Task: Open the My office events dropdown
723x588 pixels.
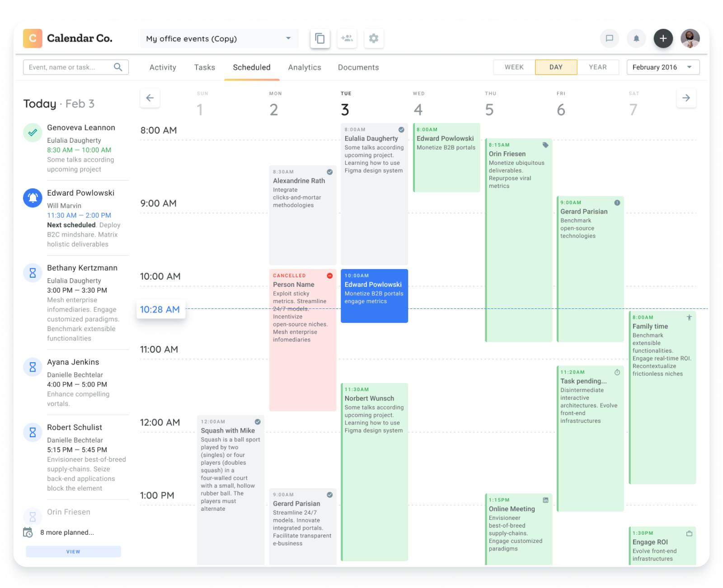Action: (x=219, y=38)
